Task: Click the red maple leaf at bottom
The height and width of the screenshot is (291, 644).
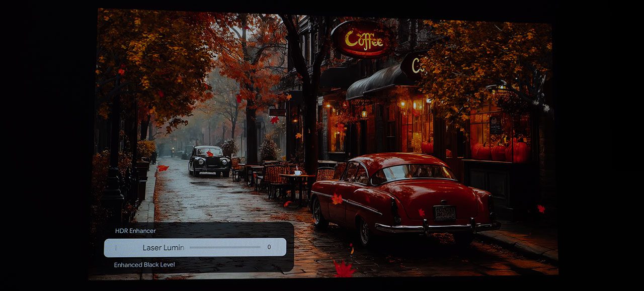Action: click(344, 269)
